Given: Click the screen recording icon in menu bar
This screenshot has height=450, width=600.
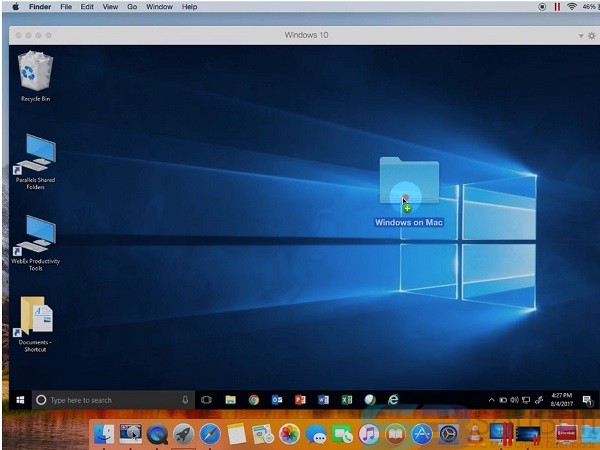Looking at the screenshot, I should [542, 7].
